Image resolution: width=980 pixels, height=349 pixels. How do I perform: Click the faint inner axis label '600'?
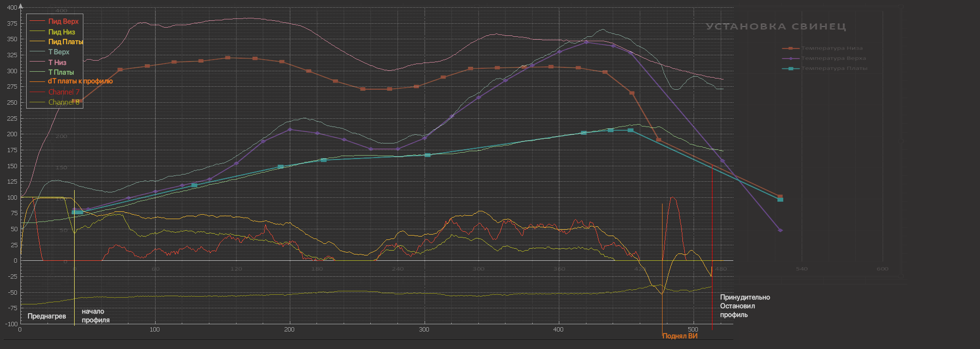883,269
